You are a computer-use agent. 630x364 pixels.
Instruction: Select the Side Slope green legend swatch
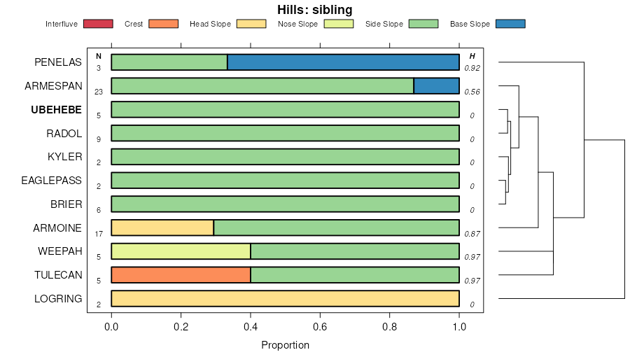[x=423, y=24]
